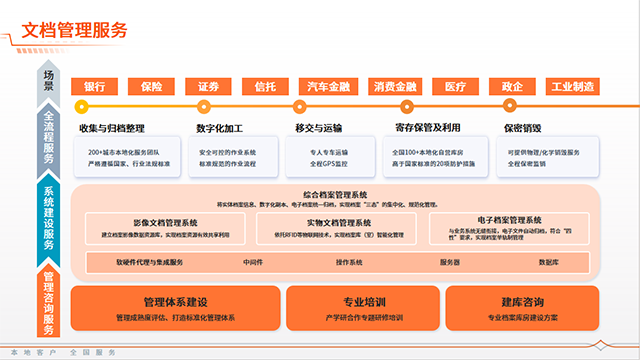This screenshot has height=360, width=640.
Task: Select the 移交与运输 heading
Action: click(x=319, y=128)
